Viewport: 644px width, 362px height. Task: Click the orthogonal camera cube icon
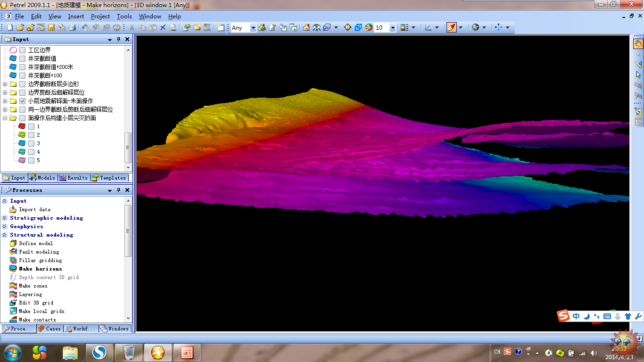pos(358,28)
